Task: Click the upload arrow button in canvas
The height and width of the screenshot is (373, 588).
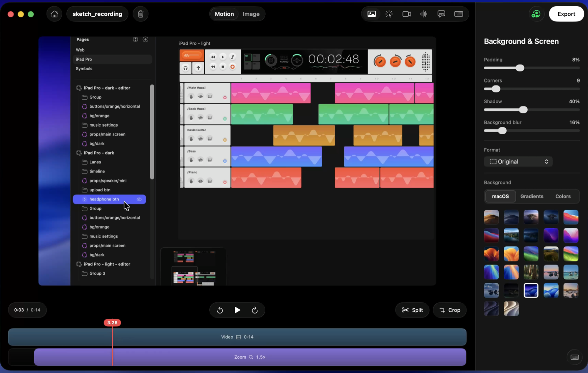Action: 198,68
